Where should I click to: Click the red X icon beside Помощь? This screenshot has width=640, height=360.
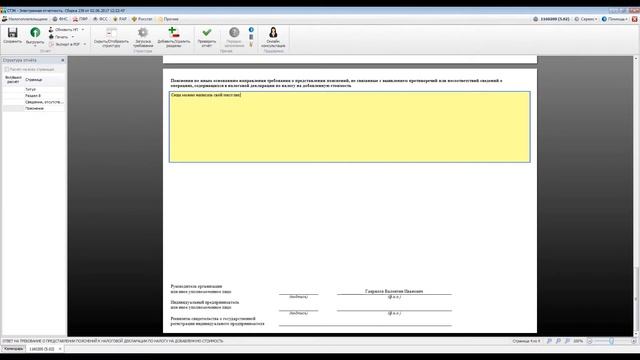[635, 19]
